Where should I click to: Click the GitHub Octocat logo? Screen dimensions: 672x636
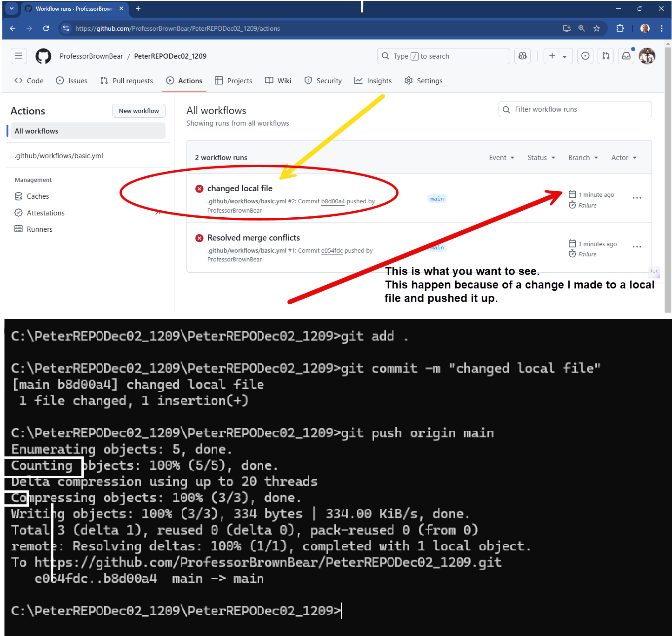pos(43,56)
